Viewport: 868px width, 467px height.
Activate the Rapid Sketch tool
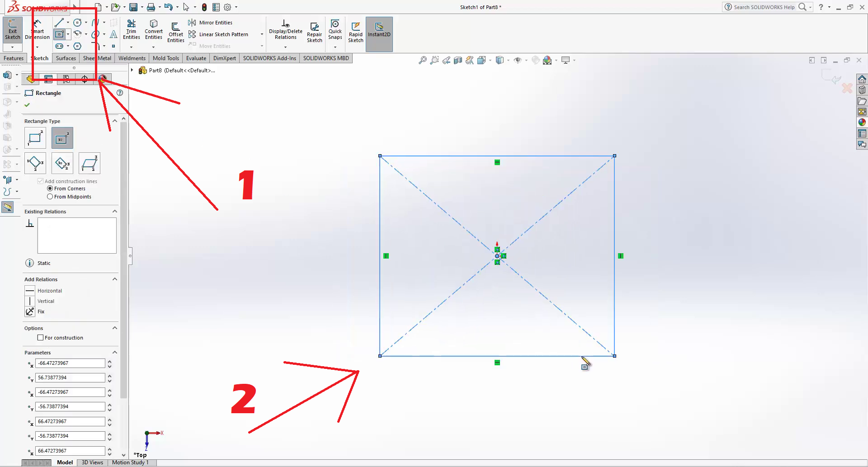pos(356,32)
